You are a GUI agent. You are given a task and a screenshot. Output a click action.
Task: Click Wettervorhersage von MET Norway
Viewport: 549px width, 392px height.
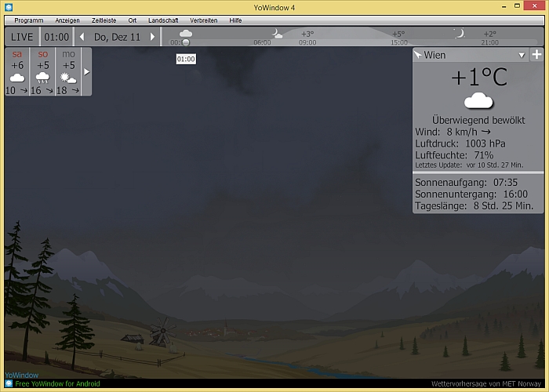486,383
